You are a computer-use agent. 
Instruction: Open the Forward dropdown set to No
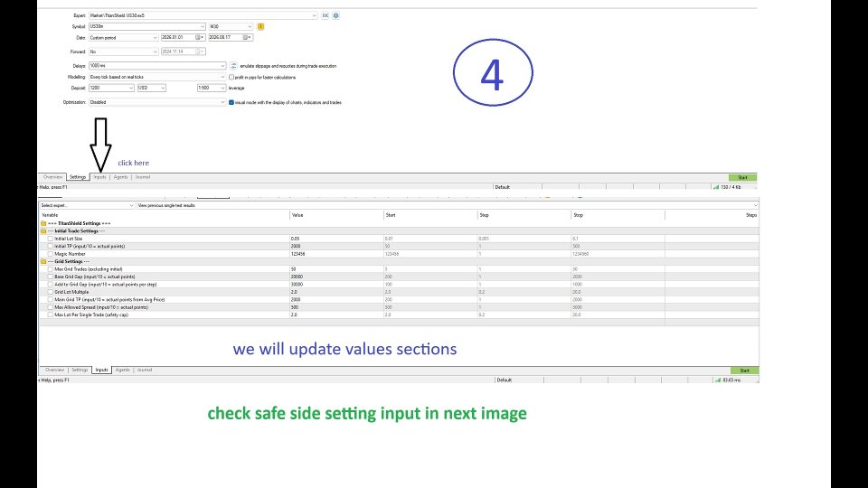(x=124, y=52)
